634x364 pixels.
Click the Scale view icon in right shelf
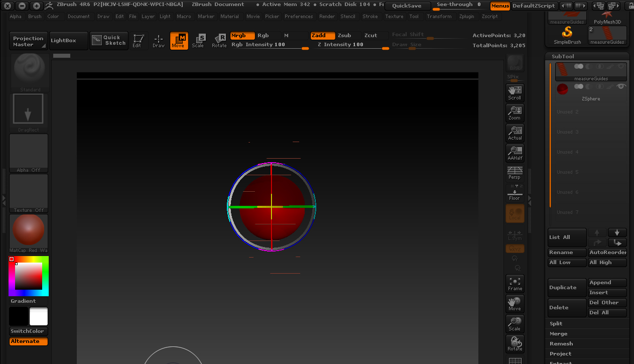tap(515, 324)
